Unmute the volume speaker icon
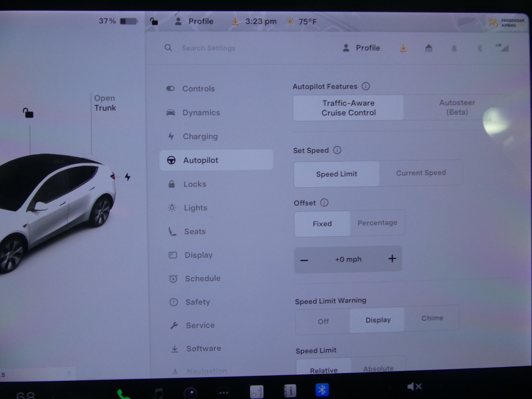The height and width of the screenshot is (399, 532). point(414,386)
